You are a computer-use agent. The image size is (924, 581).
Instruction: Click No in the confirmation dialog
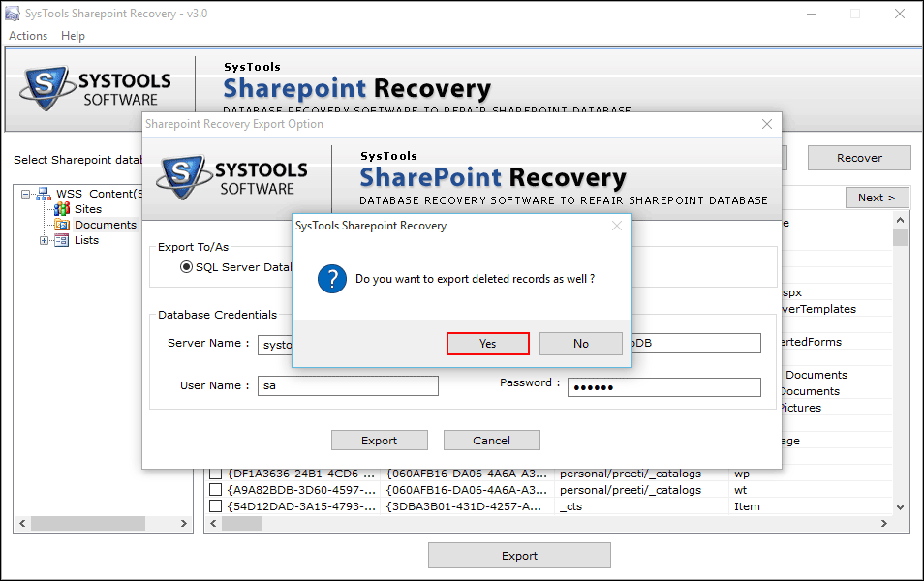pos(580,344)
